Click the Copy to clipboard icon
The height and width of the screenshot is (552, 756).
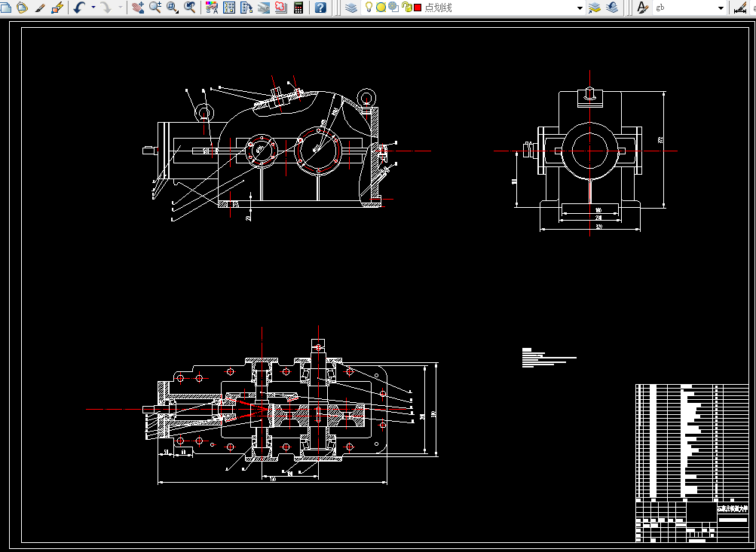(x=7, y=8)
